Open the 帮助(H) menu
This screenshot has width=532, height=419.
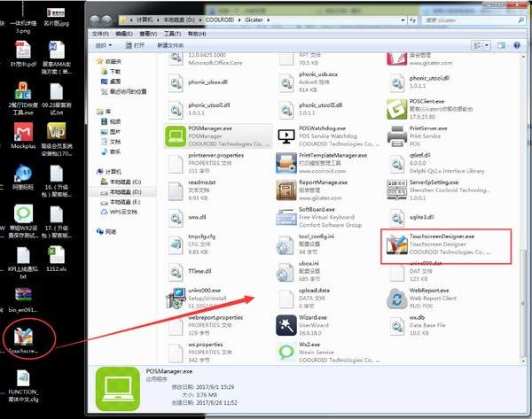pos(197,34)
